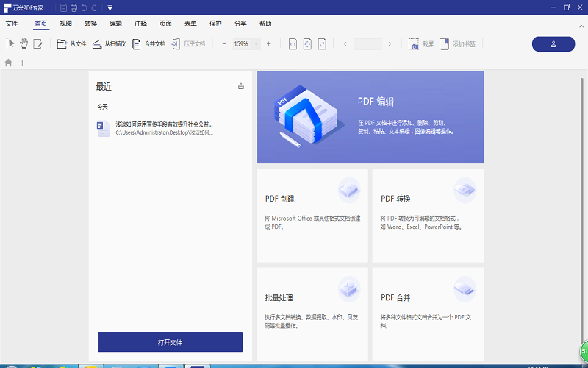This screenshot has width=588, height=368.
Task: Clear recent list with the broom icon
Action: 240,87
